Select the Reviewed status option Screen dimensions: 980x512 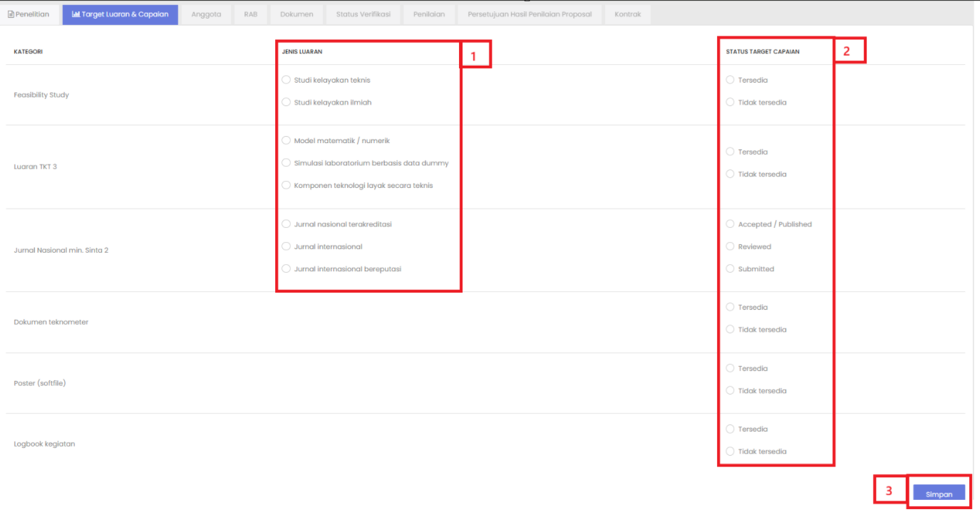[730, 246]
